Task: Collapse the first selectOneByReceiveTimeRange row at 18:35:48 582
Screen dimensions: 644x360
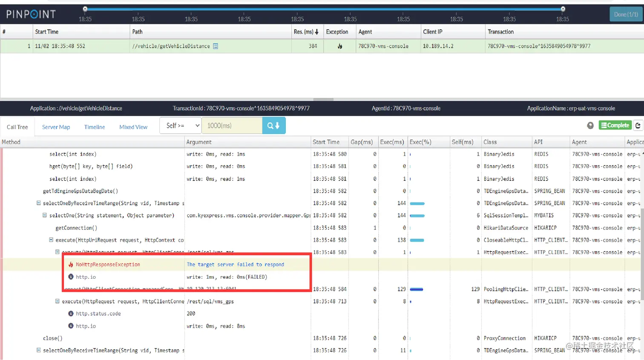Action: click(39, 203)
